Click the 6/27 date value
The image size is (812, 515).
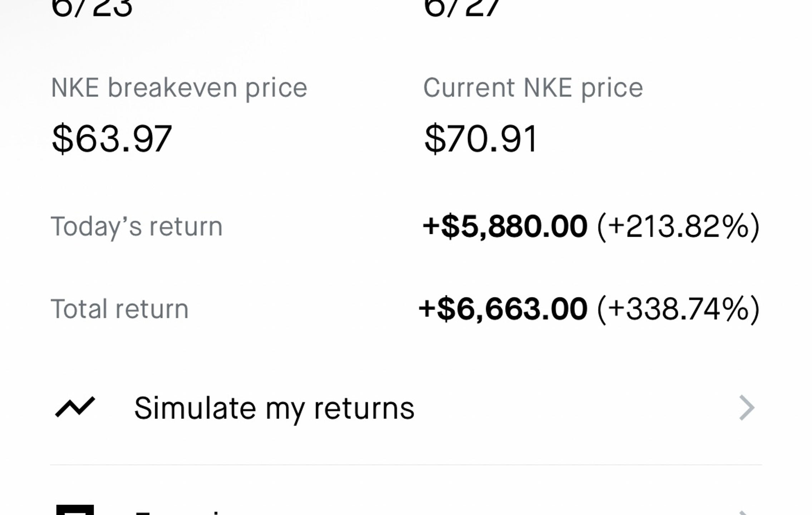pyautogui.click(x=462, y=8)
